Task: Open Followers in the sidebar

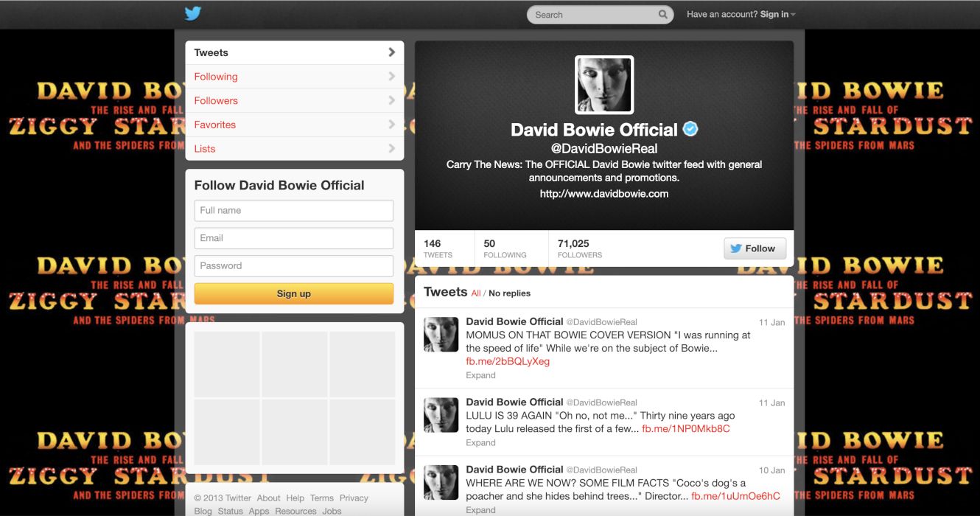Action: (x=295, y=100)
